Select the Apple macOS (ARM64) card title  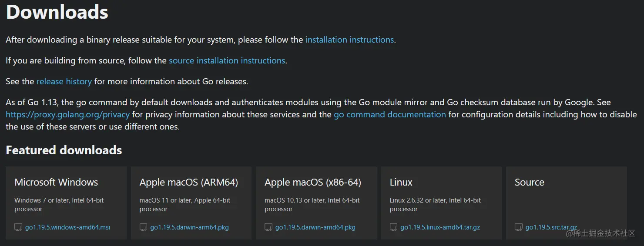188,182
